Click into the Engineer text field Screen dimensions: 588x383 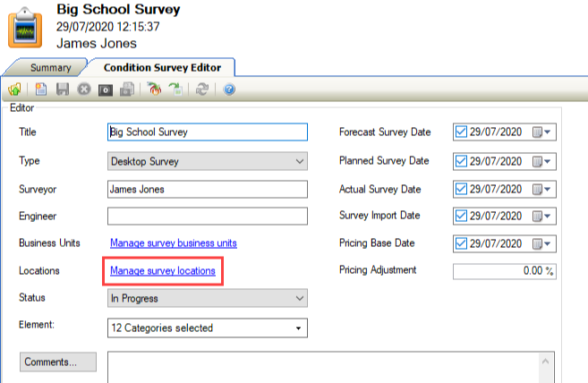[x=207, y=216]
